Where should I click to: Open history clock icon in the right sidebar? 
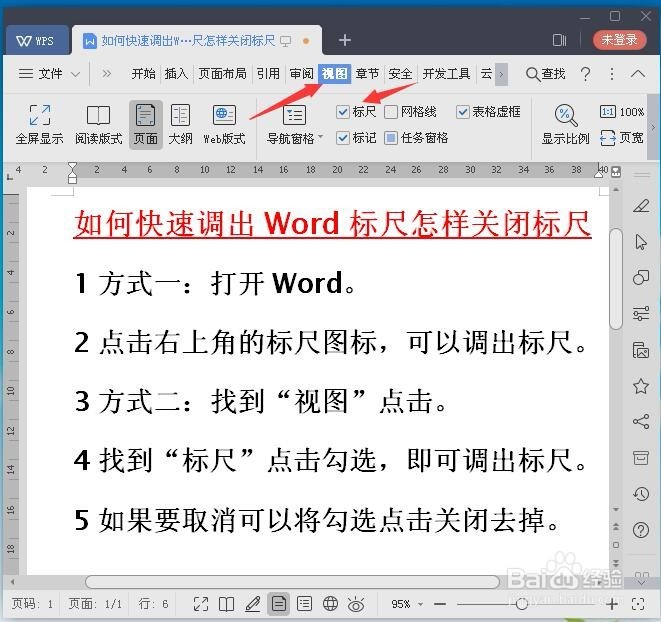point(641,493)
